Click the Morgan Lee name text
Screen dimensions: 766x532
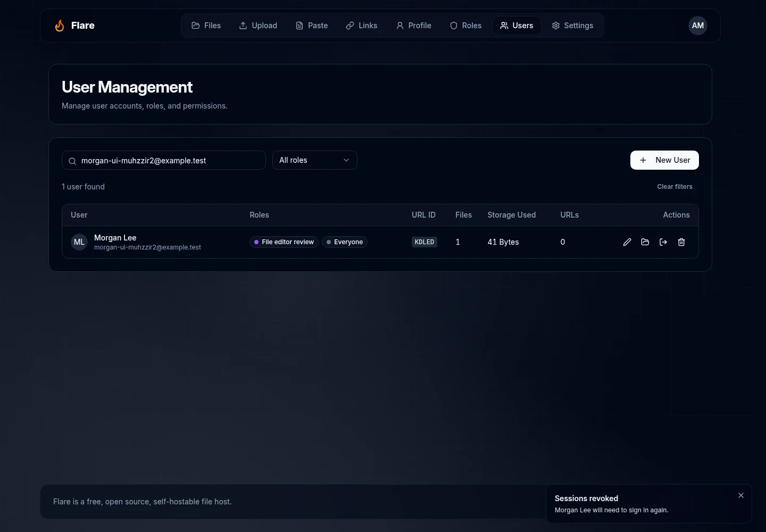pos(115,238)
